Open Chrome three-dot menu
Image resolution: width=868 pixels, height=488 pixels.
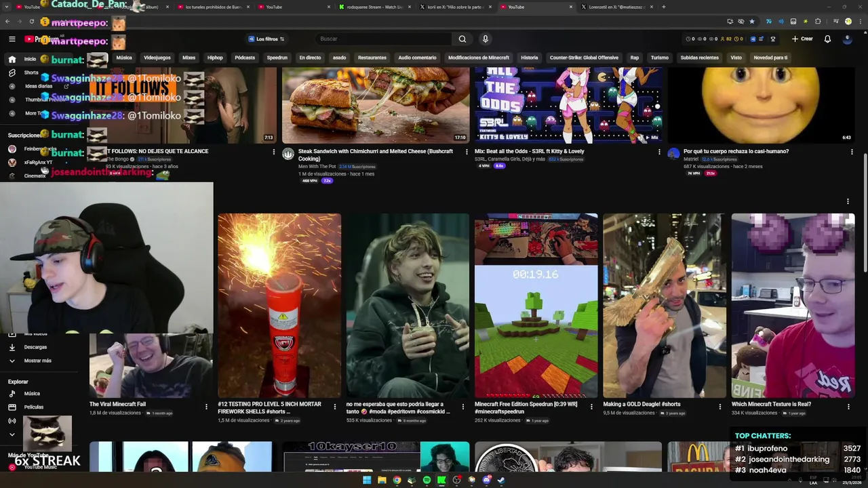[860, 21]
